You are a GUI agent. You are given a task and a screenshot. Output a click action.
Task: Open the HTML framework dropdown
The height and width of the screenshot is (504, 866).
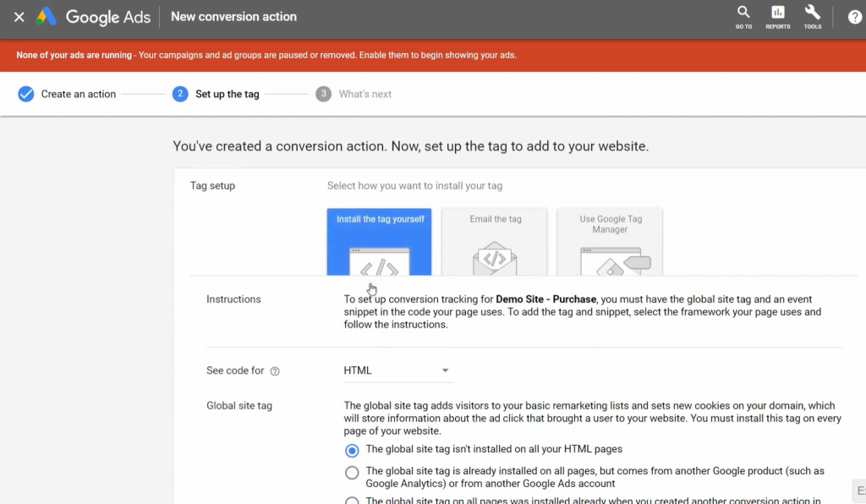pyautogui.click(x=397, y=370)
